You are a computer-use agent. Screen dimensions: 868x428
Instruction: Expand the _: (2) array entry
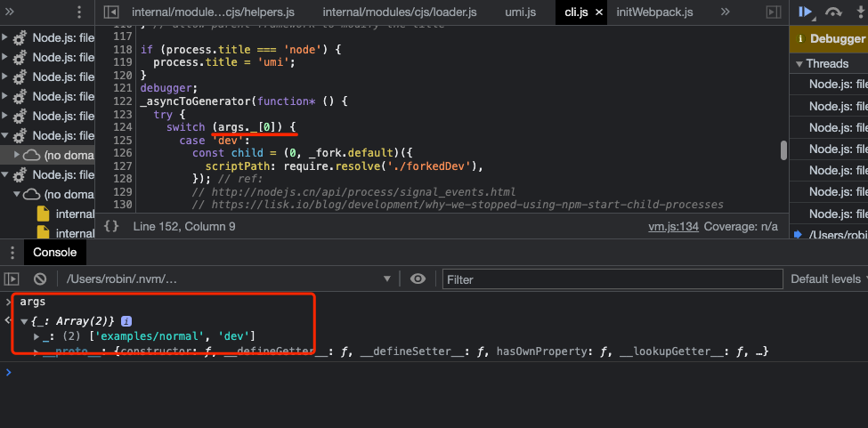point(37,335)
